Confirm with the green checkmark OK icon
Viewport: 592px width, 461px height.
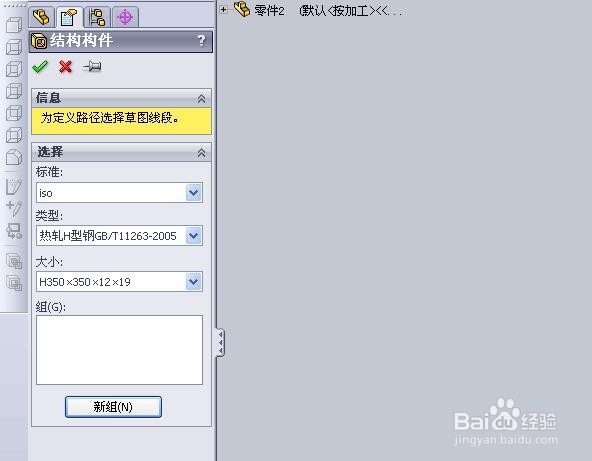pos(40,67)
